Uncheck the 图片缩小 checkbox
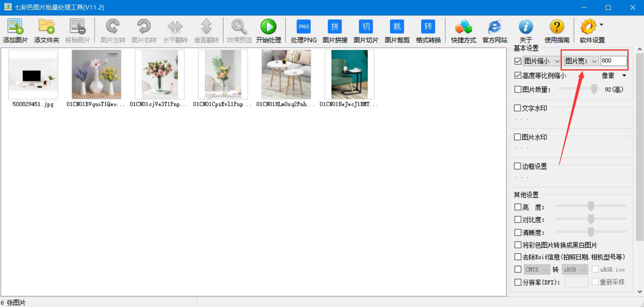644x307 pixels. 517,61
